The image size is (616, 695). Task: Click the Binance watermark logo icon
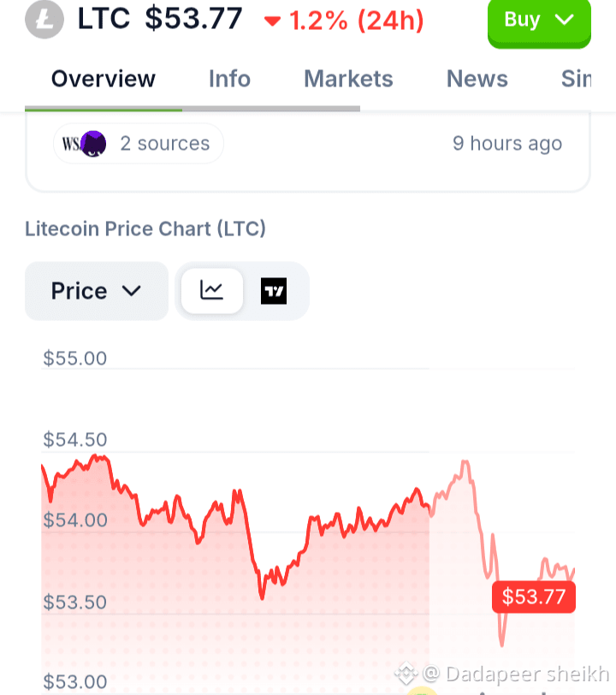[x=406, y=674]
